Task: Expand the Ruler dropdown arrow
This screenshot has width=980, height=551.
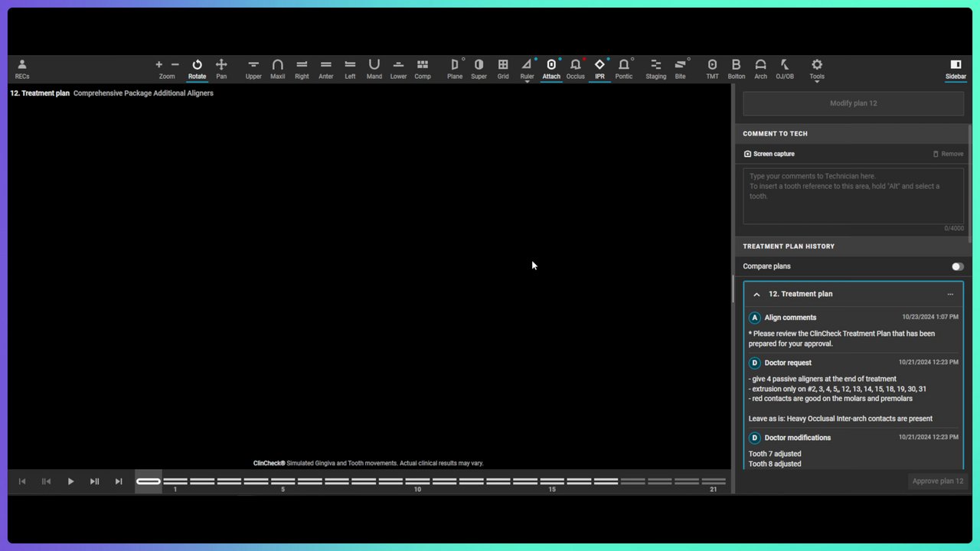Action: click(x=527, y=81)
